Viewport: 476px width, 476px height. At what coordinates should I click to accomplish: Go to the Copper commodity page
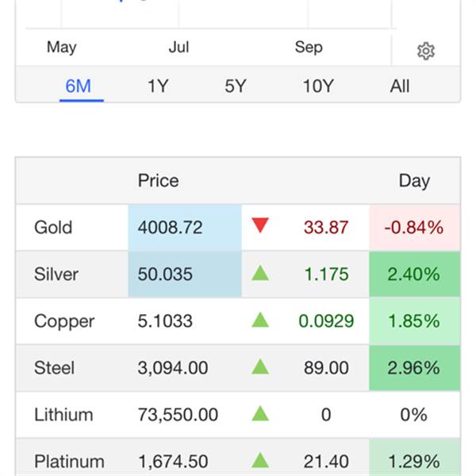[x=64, y=321]
